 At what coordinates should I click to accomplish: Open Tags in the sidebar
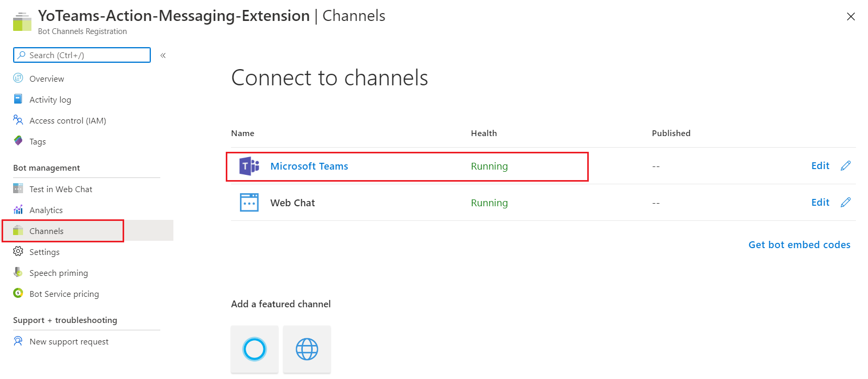click(38, 142)
